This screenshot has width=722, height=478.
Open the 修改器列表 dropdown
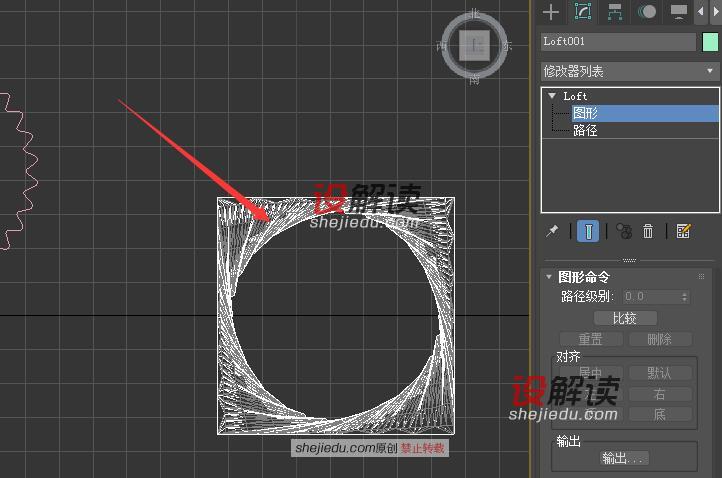(x=630, y=71)
